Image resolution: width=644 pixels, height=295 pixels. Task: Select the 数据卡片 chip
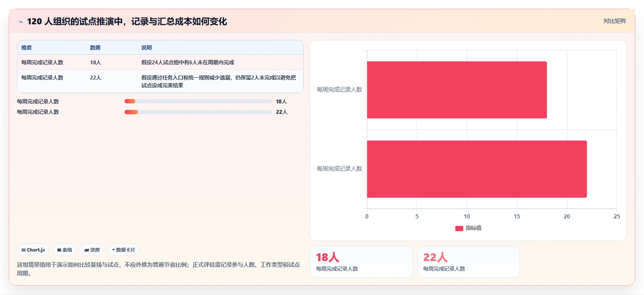(x=124, y=250)
